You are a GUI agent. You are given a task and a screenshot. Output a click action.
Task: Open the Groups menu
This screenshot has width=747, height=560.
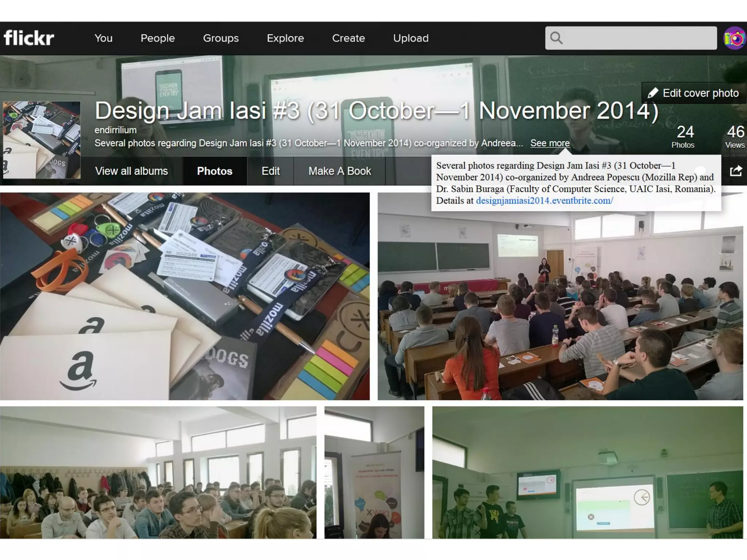[221, 38]
